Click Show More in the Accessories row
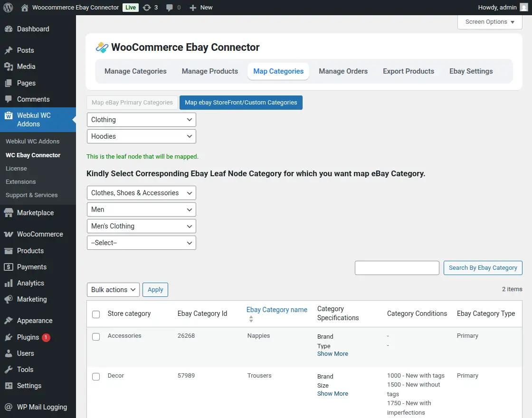 tap(332, 353)
